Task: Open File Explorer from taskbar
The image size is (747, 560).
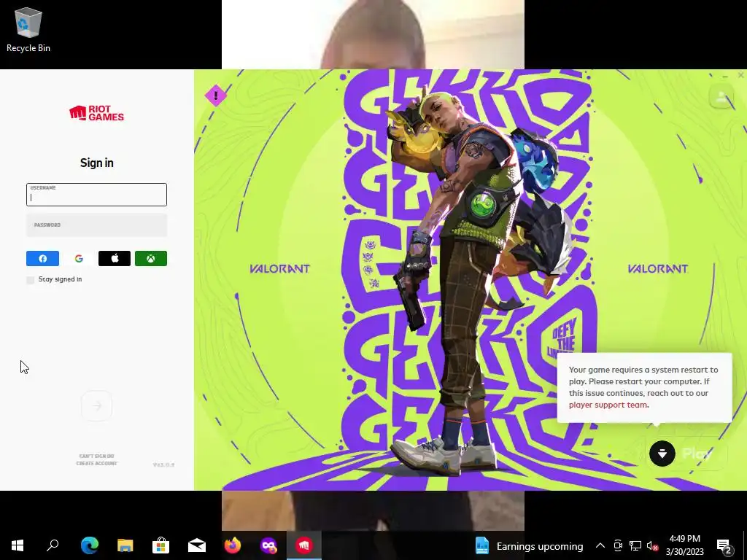Action: 125,545
